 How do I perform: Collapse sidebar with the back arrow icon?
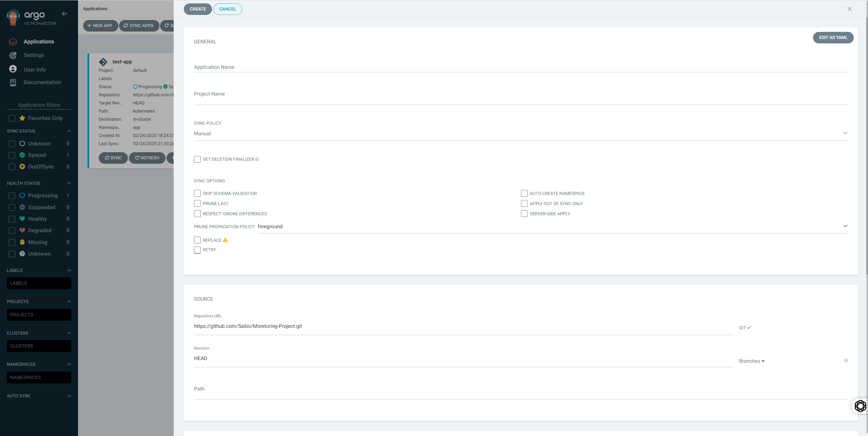[65, 14]
